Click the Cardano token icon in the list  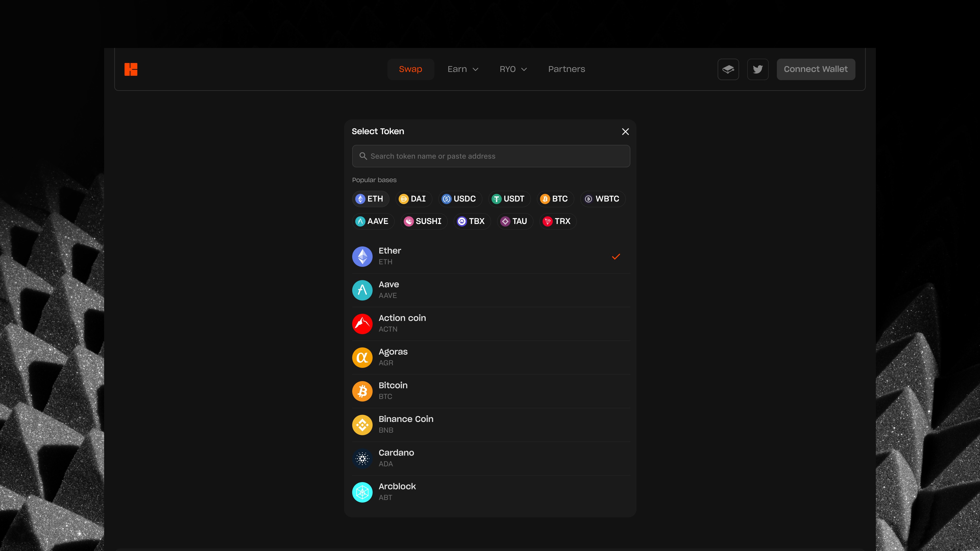(x=362, y=458)
